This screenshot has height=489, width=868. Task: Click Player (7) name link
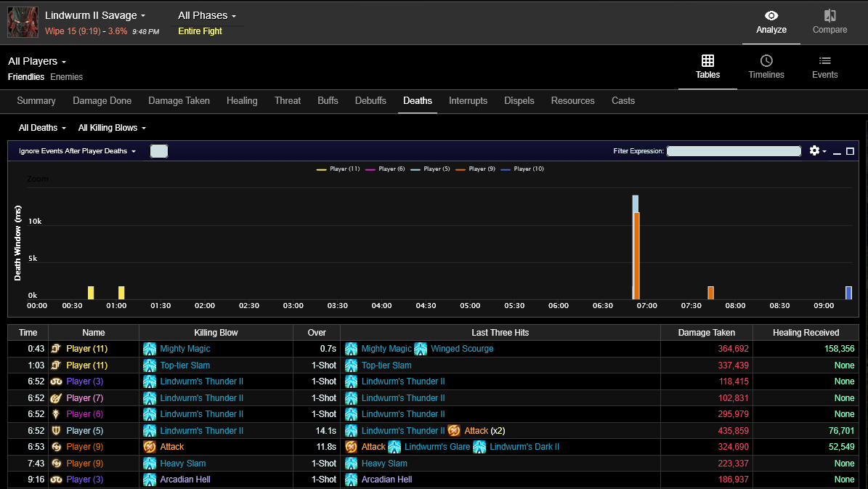[x=85, y=398]
